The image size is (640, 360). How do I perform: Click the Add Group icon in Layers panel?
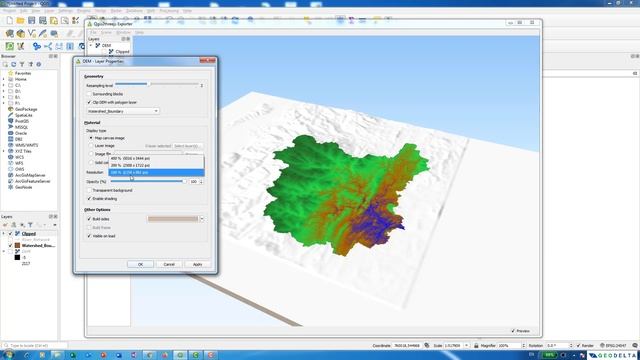[x=13, y=225]
